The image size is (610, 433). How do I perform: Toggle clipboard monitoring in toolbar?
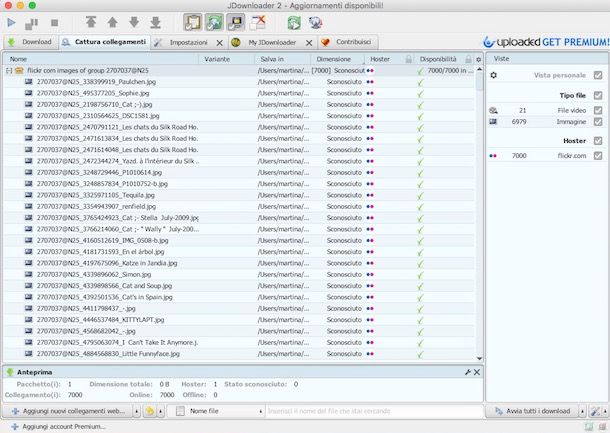pos(193,22)
